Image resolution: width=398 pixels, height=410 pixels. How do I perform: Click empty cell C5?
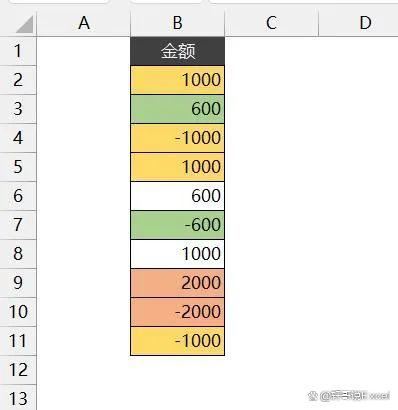click(x=272, y=167)
